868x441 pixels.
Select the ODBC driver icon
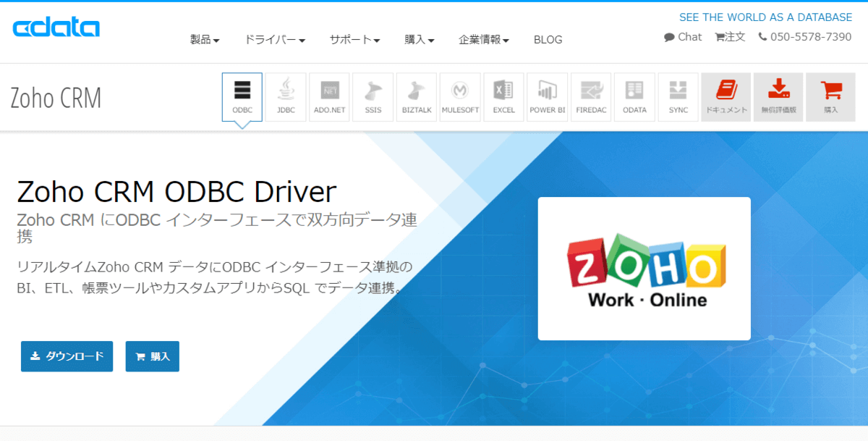pos(242,97)
